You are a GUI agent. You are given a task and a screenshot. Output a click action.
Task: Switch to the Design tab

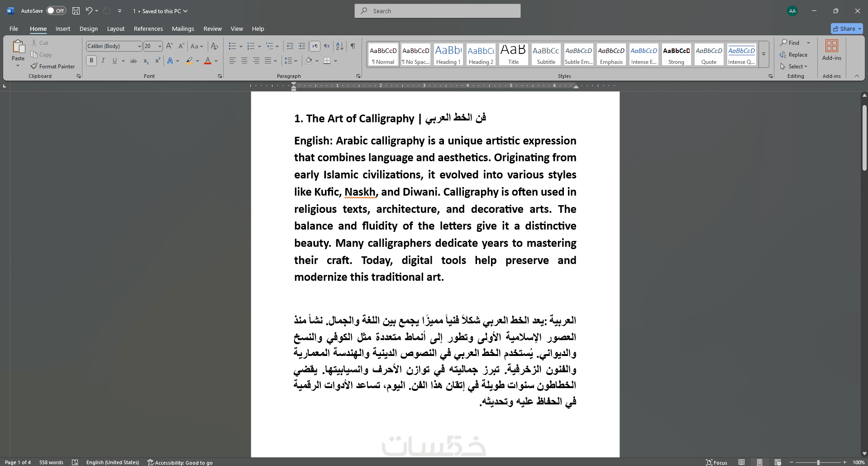(x=89, y=29)
